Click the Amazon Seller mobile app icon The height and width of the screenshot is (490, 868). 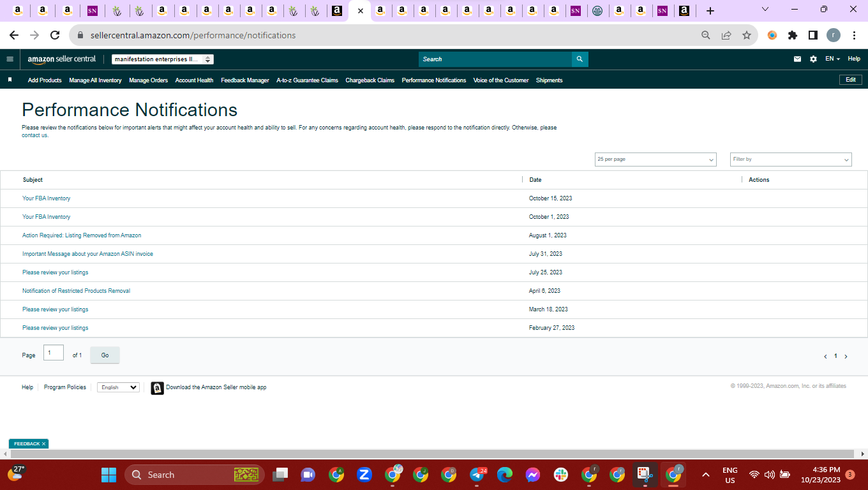pyautogui.click(x=157, y=388)
